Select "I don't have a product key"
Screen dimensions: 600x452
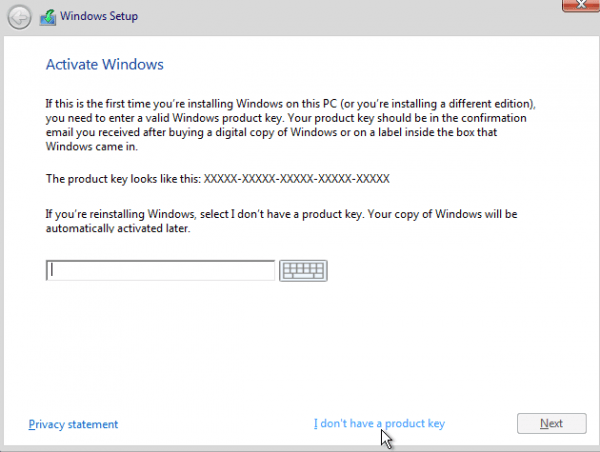point(379,424)
